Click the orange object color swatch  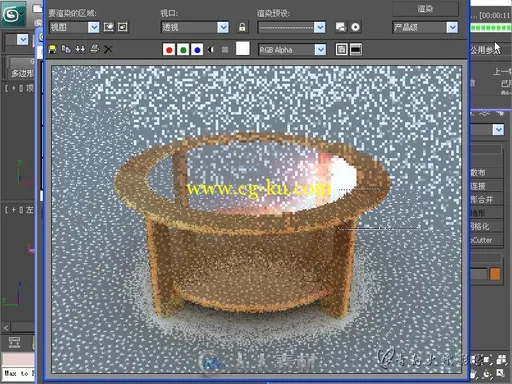click(495, 274)
